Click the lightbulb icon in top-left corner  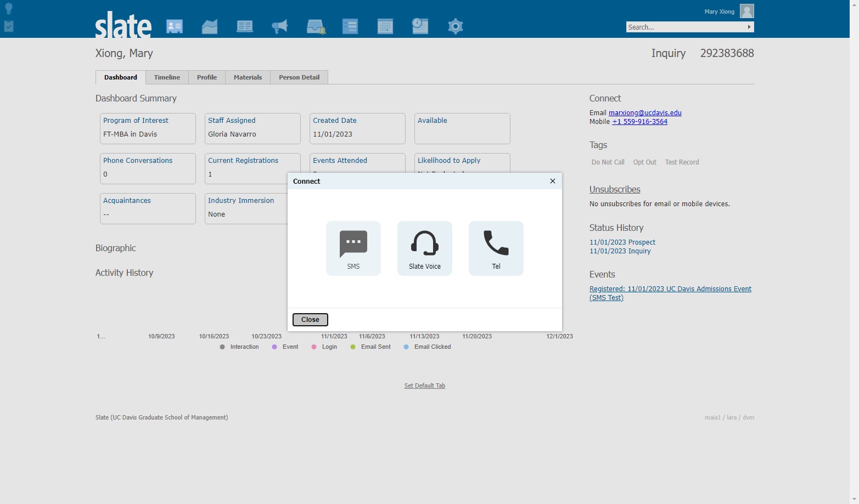(x=9, y=8)
